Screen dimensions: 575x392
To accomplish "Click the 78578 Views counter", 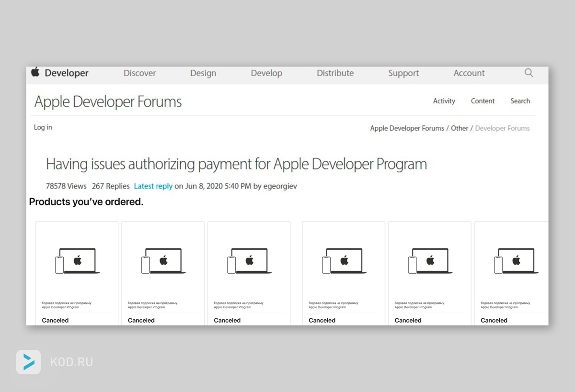I will pos(66,186).
